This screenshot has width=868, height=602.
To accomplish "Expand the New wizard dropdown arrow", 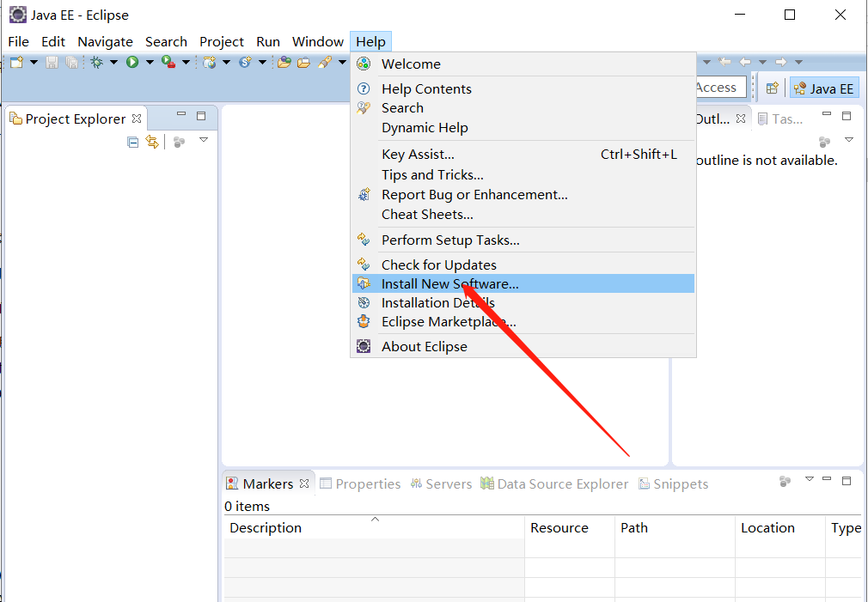I will click(x=34, y=62).
